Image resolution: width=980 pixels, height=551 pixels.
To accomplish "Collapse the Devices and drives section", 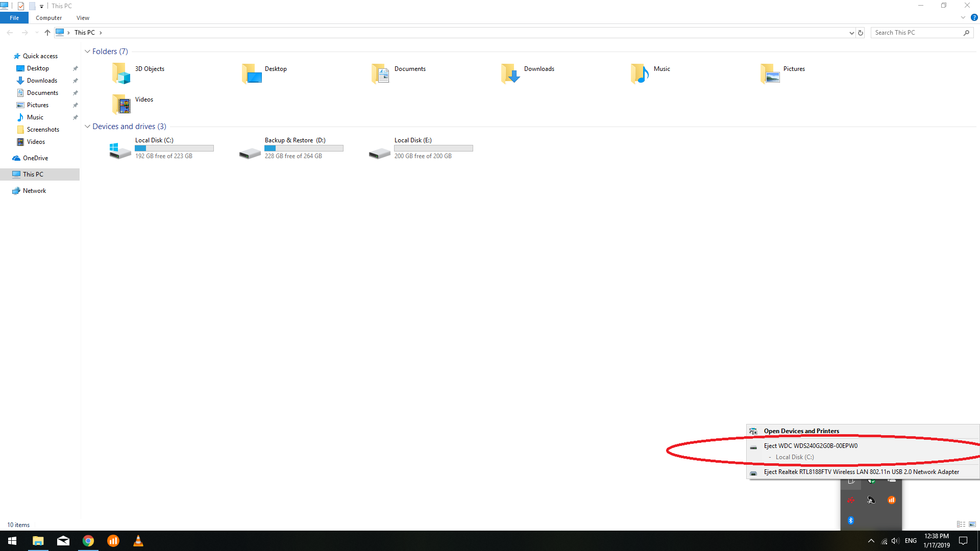I will coord(87,127).
